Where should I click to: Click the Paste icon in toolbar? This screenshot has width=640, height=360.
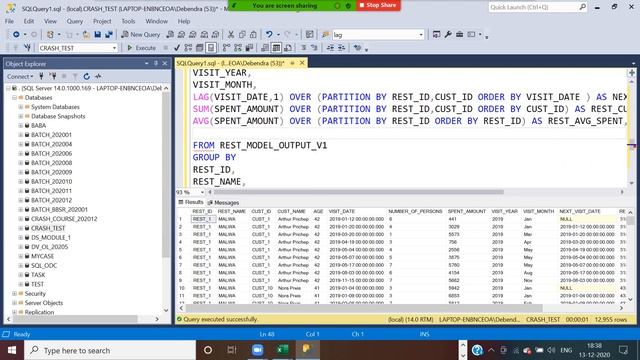coord(253,35)
